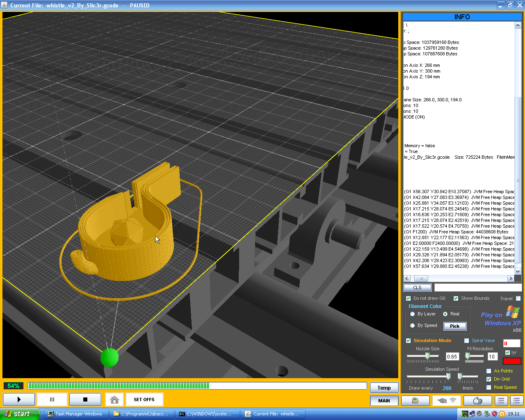Uncheck Do not draw G0
This screenshot has height=420, width=525.
point(408,299)
